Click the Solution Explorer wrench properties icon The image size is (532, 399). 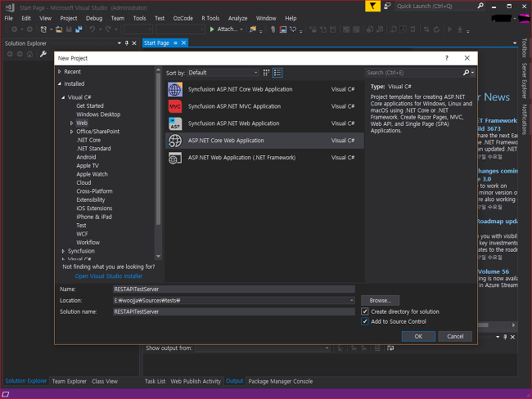click(43, 54)
